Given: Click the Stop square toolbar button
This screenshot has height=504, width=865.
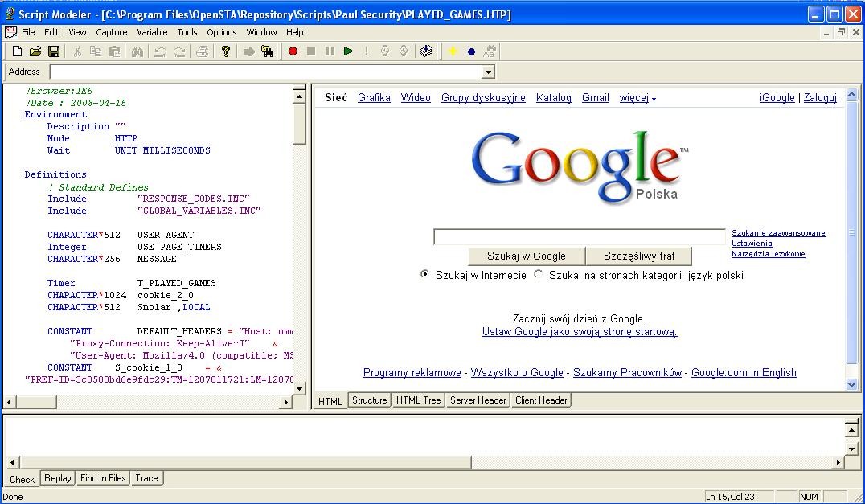Looking at the screenshot, I should [311, 51].
